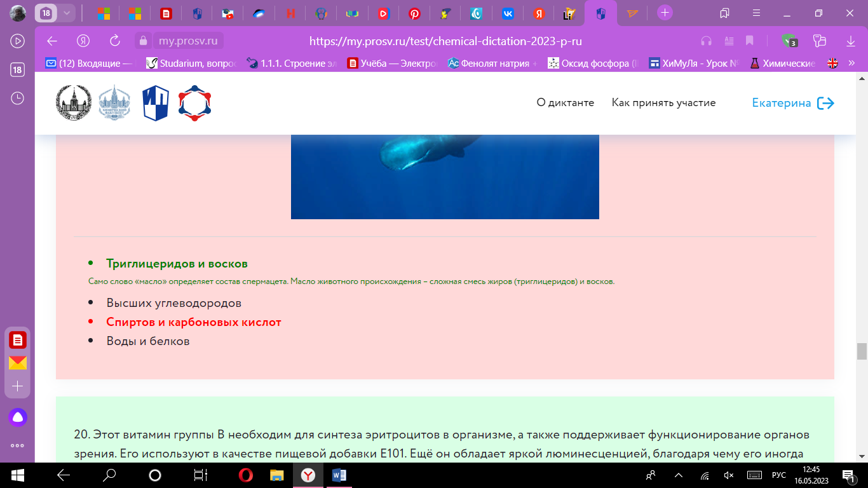Screen dimensions: 868x488
Task: Open the Studarium bookmark
Action: click(191, 64)
